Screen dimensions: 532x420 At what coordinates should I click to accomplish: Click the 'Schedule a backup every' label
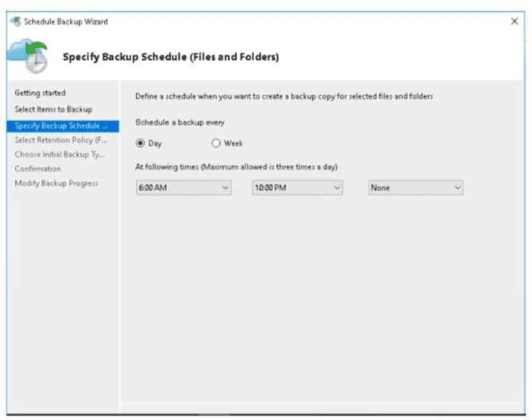[x=179, y=123]
